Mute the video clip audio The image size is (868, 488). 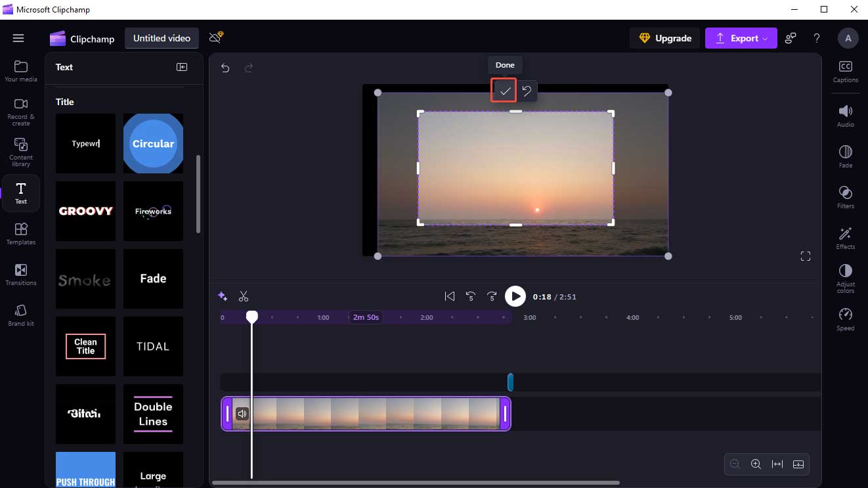pyautogui.click(x=242, y=414)
